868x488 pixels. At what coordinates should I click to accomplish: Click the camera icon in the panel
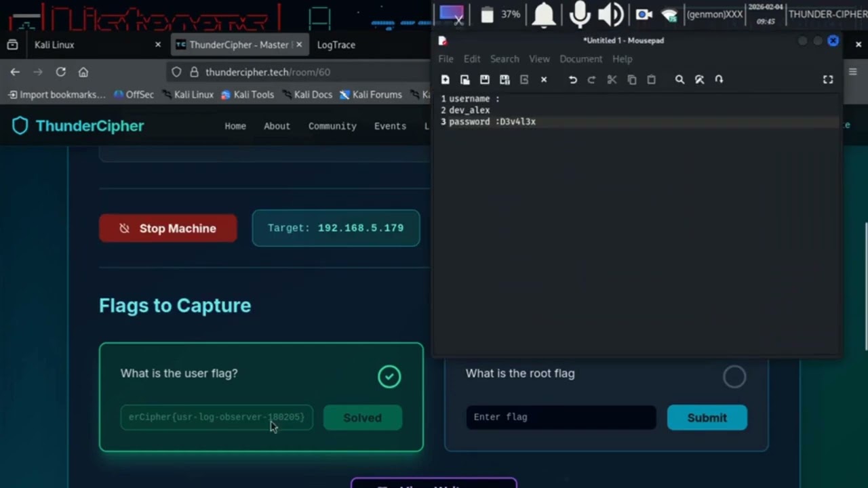[644, 14]
